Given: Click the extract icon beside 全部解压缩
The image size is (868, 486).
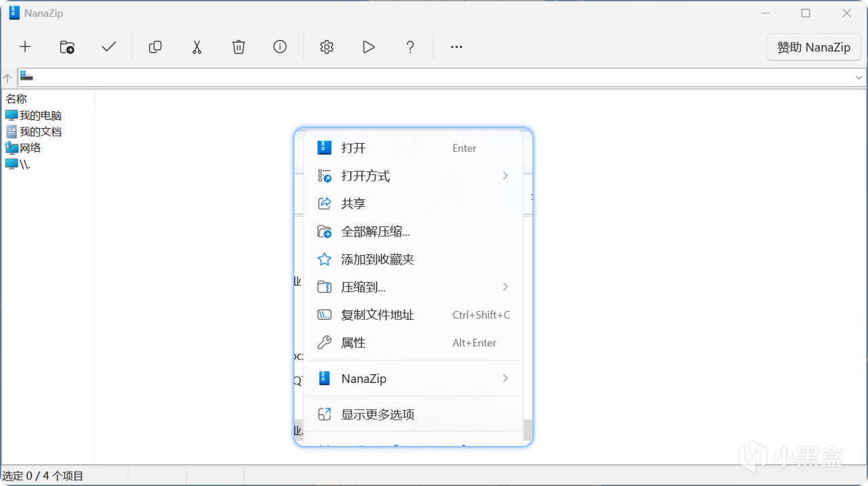Looking at the screenshot, I should tap(325, 231).
